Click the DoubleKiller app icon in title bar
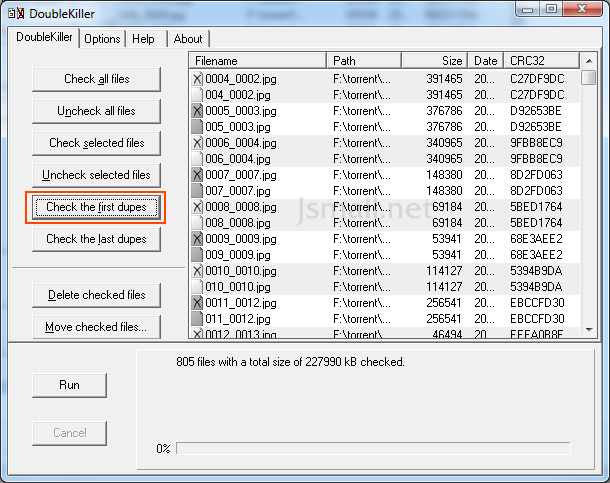 [16, 14]
